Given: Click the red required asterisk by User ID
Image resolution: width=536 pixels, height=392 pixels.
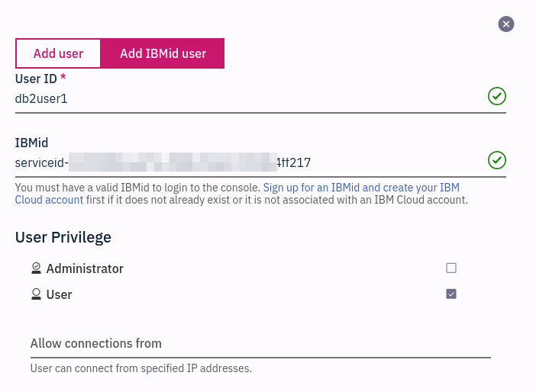Looking at the screenshot, I should [63, 78].
